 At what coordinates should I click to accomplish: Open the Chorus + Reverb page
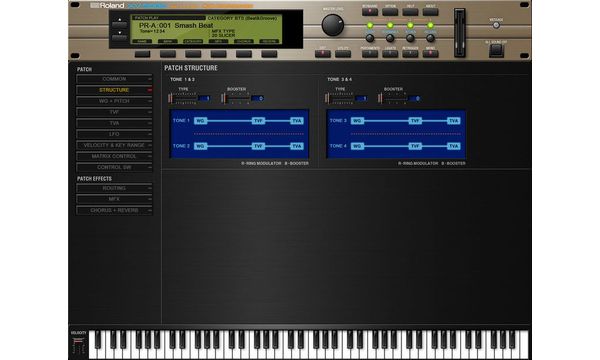tap(114, 210)
